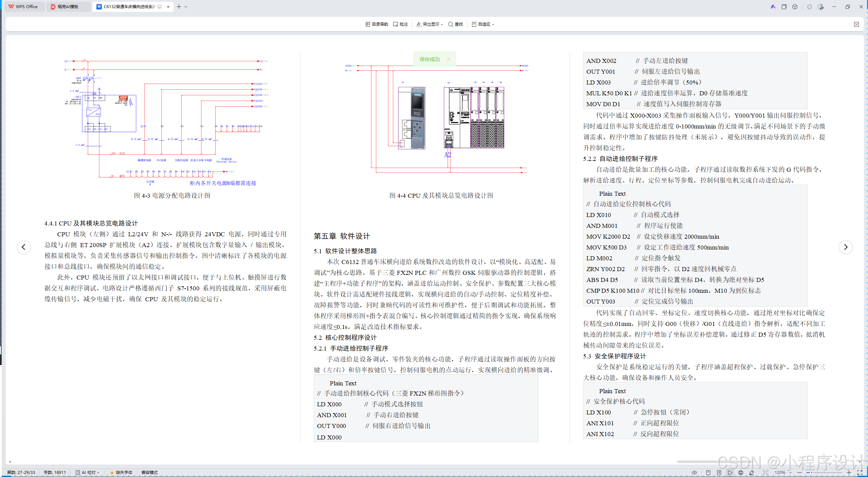Viewport: 868px width, 477px height.
Task: Expand the new tab dropdown arrow
Action: pos(186,7)
